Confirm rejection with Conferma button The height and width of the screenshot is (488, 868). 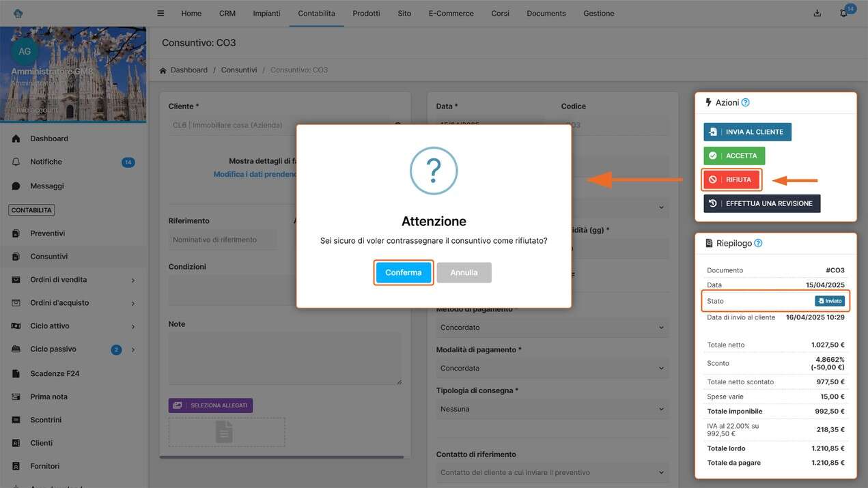(403, 272)
